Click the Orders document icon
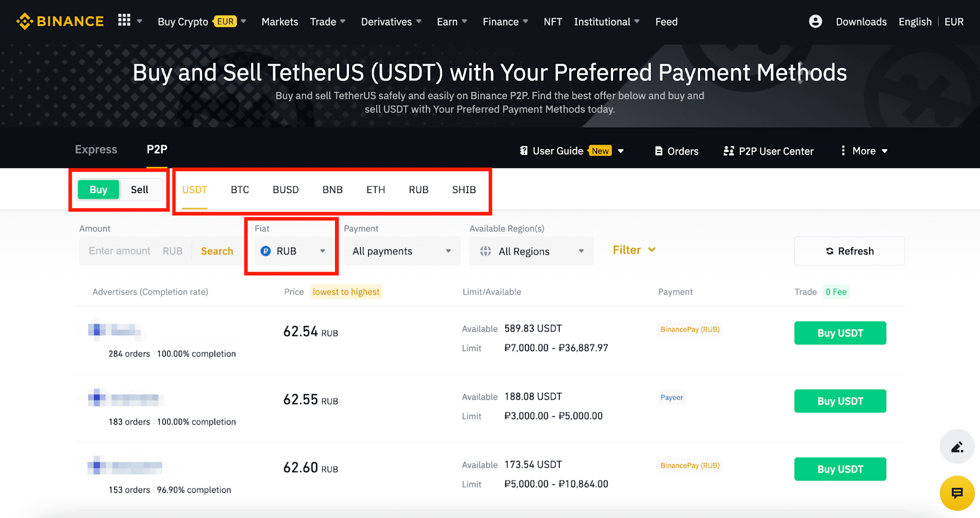This screenshot has width=980, height=518. 659,151
